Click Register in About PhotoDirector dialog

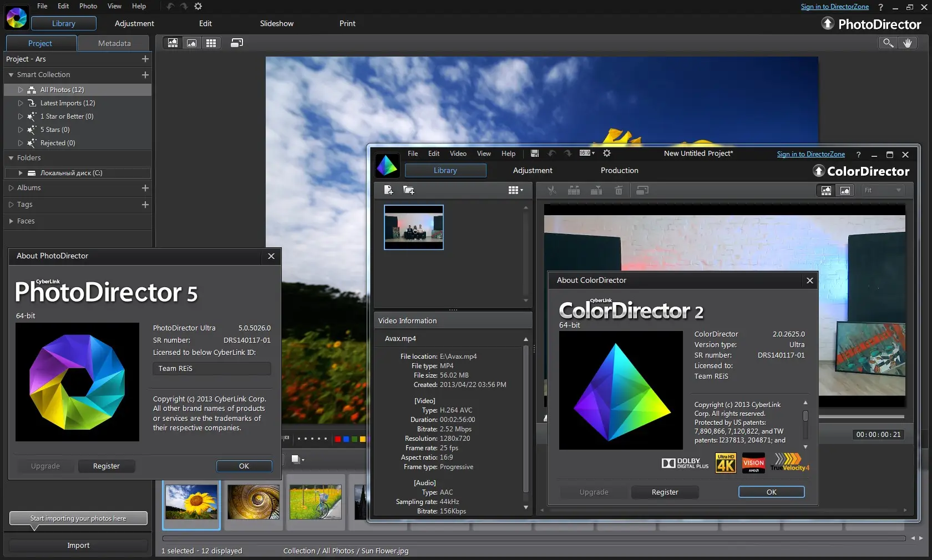click(x=107, y=466)
